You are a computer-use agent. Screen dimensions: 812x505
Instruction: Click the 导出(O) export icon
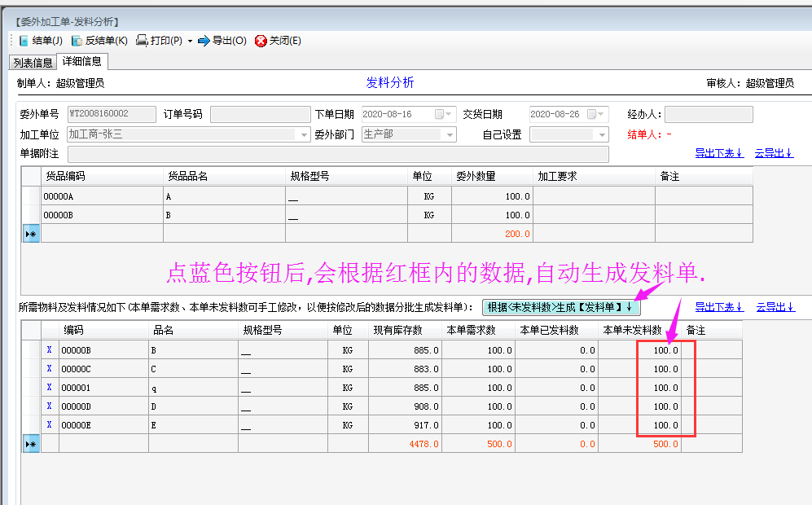tap(204, 41)
